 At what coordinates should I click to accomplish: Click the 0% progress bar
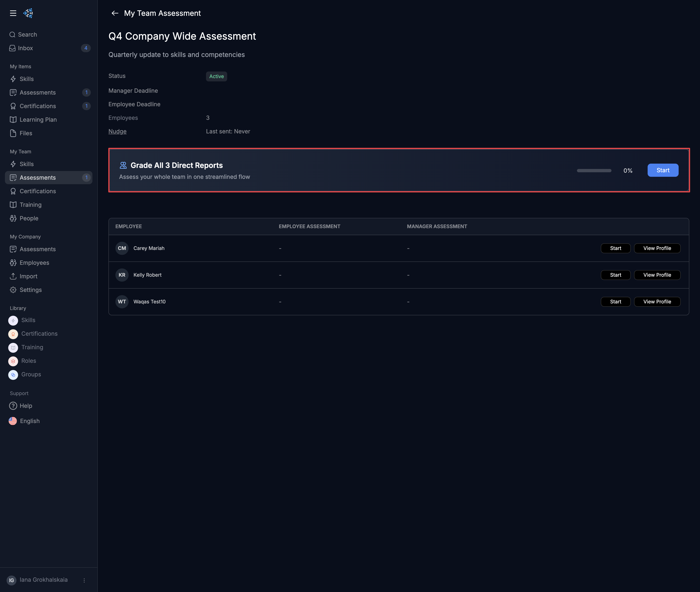point(594,170)
